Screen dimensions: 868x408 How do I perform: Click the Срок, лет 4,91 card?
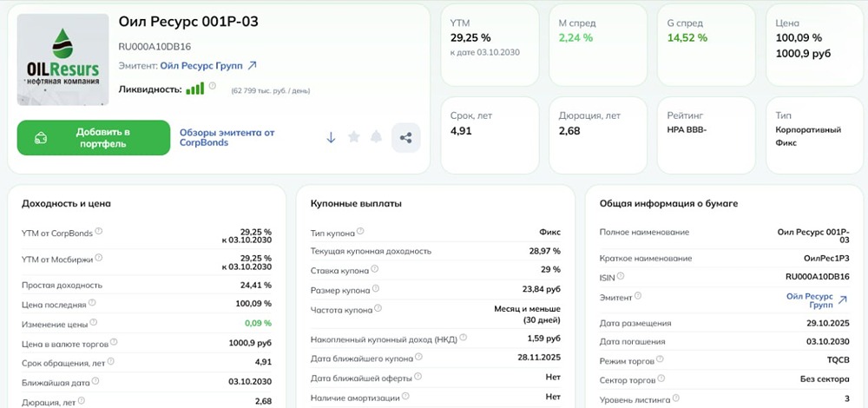click(490, 135)
